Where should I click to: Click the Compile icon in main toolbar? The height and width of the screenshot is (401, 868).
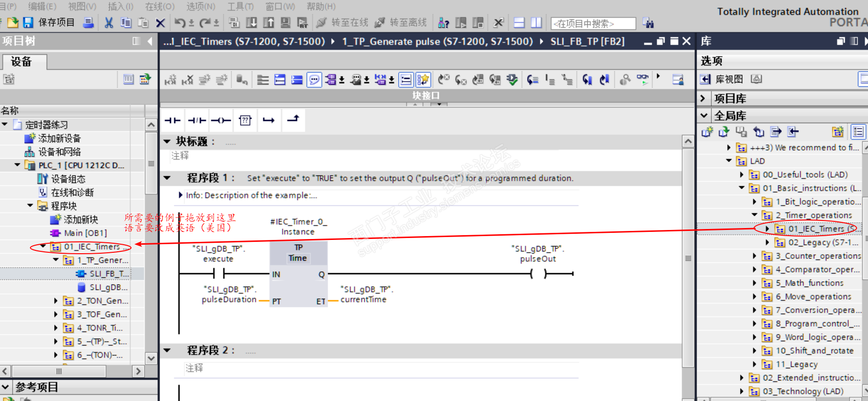point(234,22)
